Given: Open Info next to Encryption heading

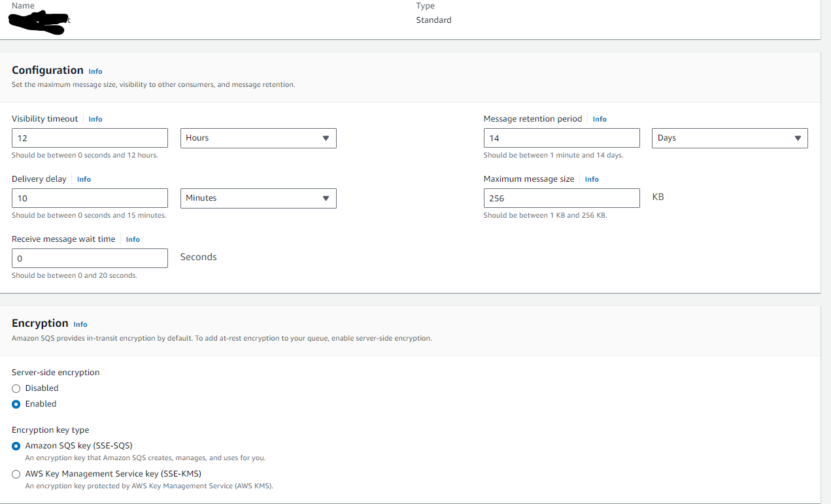Looking at the screenshot, I should (x=80, y=324).
